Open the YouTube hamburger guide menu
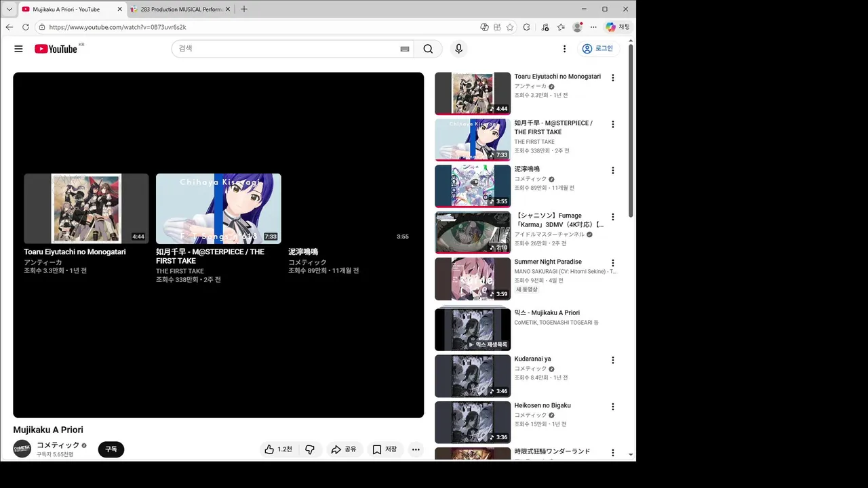Screen dimensions: 868x488 click(18, 49)
